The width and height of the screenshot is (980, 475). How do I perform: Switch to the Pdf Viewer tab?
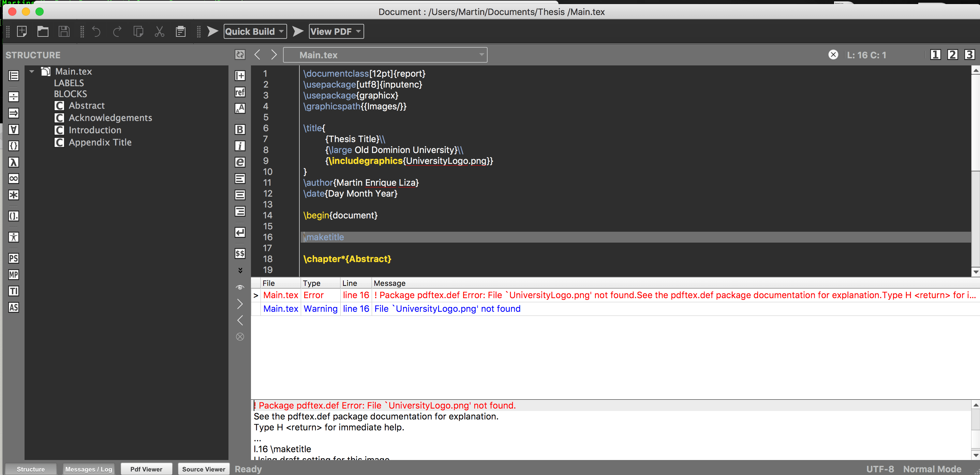click(146, 469)
